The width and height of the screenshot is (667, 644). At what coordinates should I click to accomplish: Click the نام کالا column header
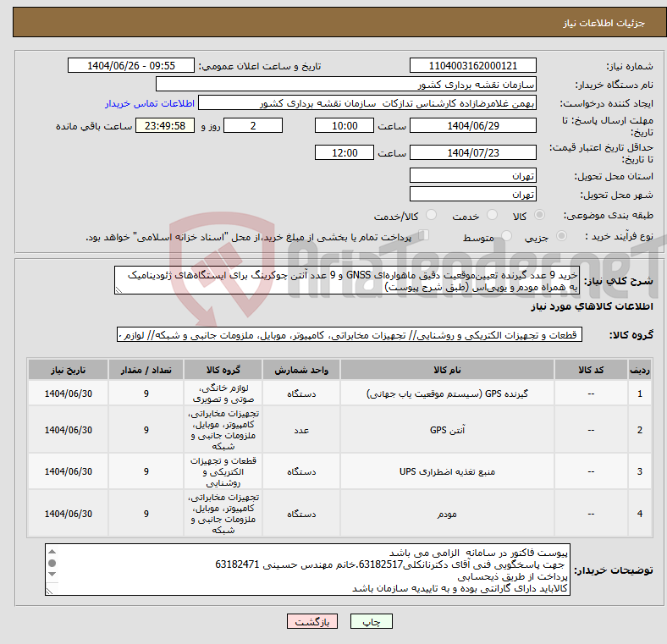click(x=447, y=370)
